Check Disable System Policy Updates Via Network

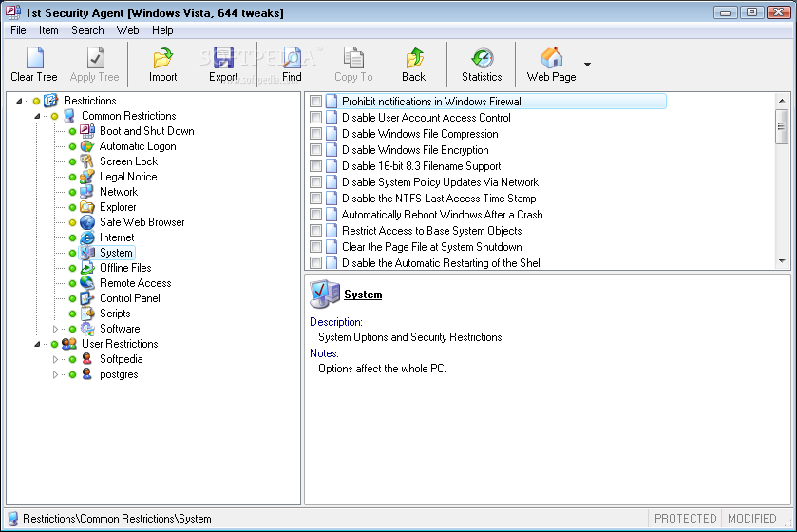pos(315,182)
